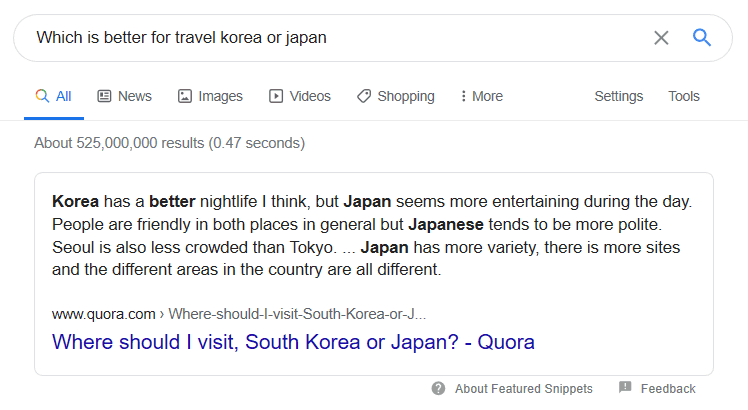Screen dimensions: 748x410
Task: Click the question mark help icon
Action: point(438,389)
